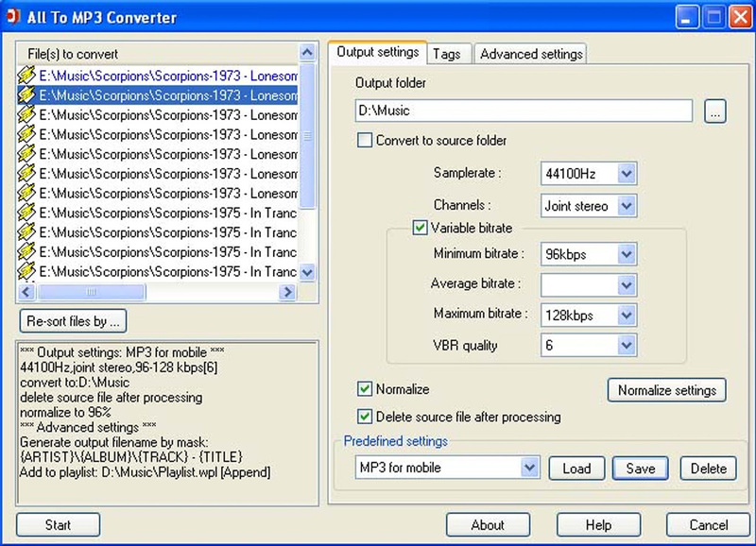Click log line 'Generate output filename by mask:'
Screen dimensions: 756x546
114,442
